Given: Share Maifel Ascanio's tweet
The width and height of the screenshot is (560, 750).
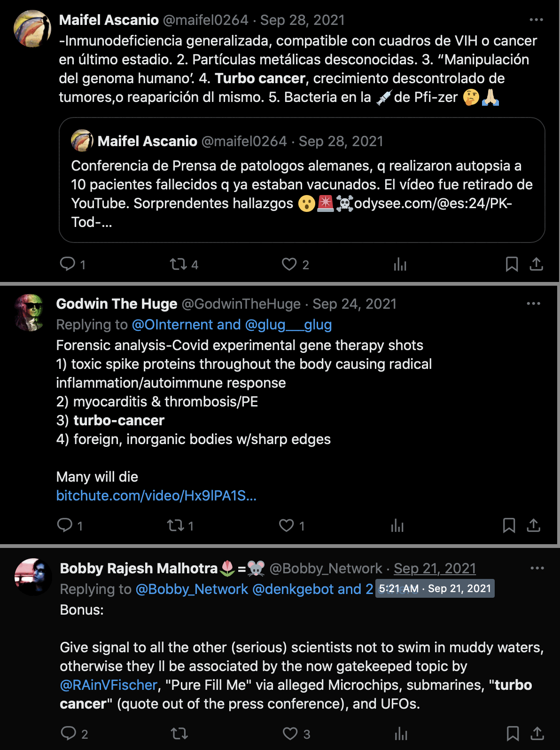Looking at the screenshot, I should [x=536, y=264].
